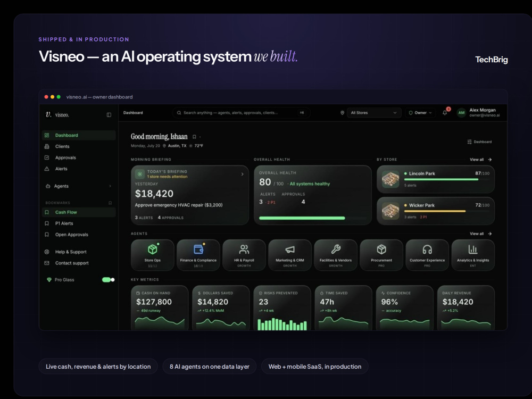The width and height of the screenshot is (532, 399).
Task: Open the notifications bell
Action: 445,113
